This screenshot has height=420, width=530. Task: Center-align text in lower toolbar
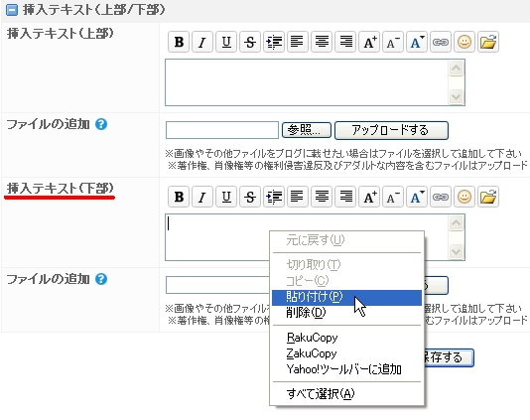[322, 197]
